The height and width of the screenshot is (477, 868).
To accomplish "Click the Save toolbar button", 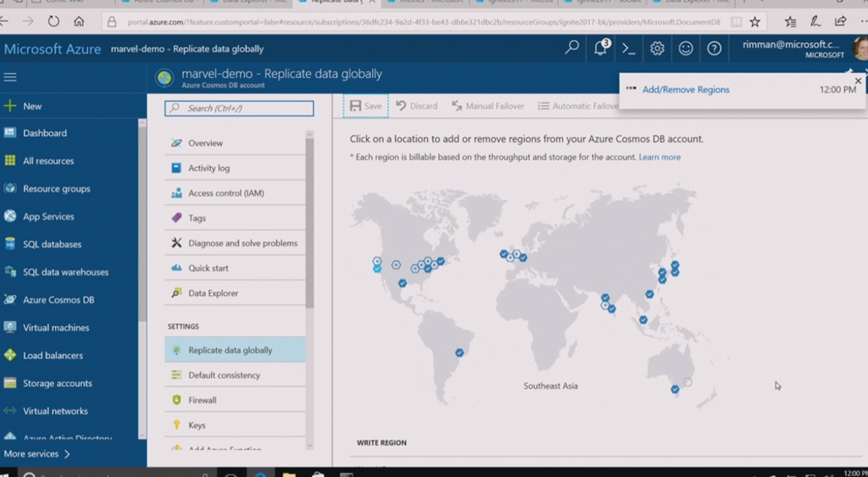I will point(366,106).
